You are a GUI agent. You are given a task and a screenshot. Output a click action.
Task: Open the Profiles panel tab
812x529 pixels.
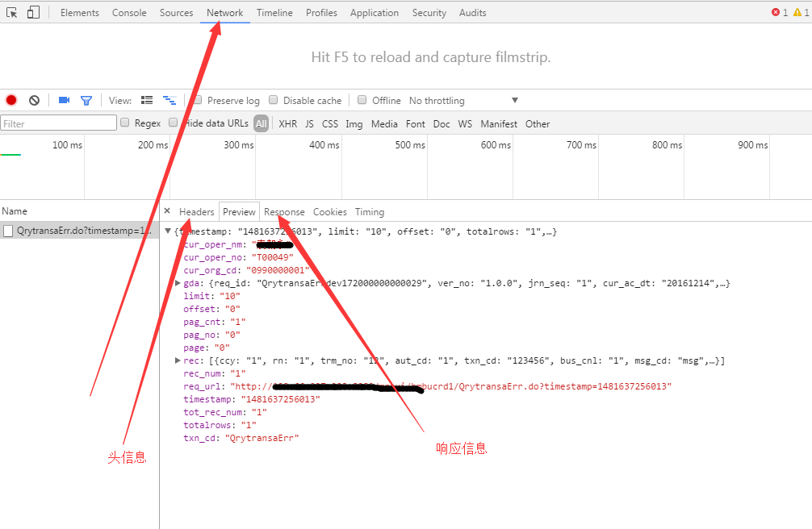click(321, 13)
